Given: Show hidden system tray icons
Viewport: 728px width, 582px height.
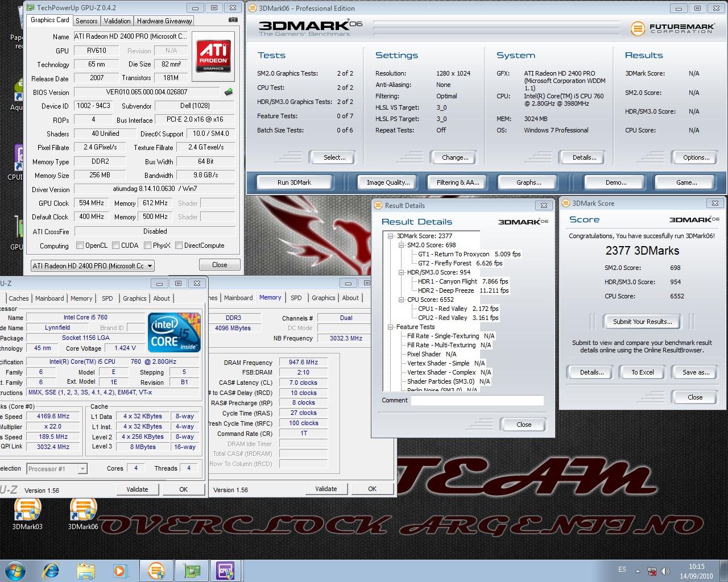Looking at the screenshot, I should 638,571.
